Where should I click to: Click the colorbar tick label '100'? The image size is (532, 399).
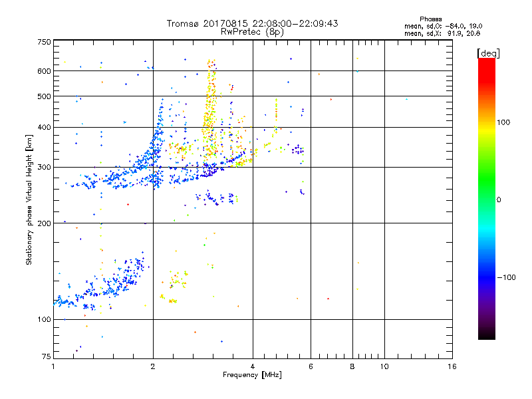pyautogui.click(x=503, y=122)
